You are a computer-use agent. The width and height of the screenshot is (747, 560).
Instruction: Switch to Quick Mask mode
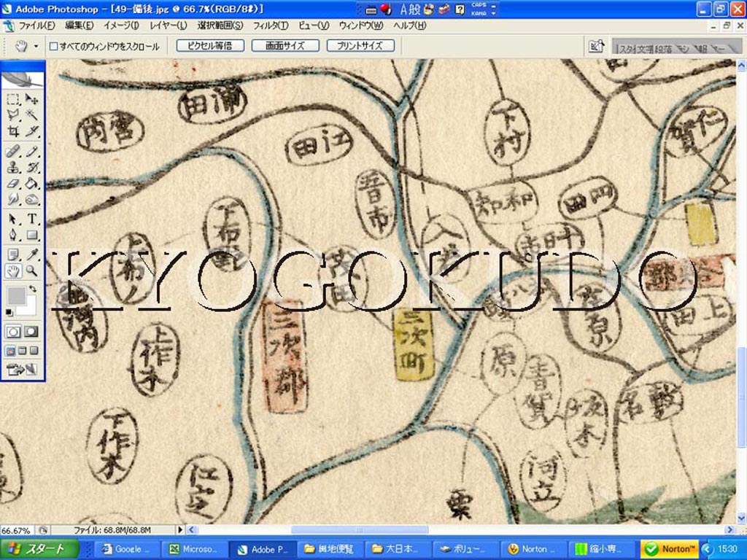[31, 332]
